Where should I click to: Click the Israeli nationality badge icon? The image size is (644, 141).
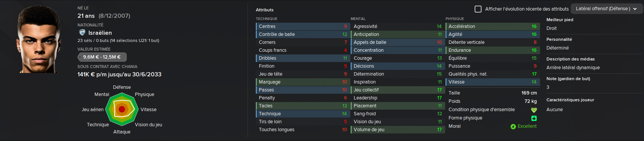pyautogui.click(x=82, y=33)
